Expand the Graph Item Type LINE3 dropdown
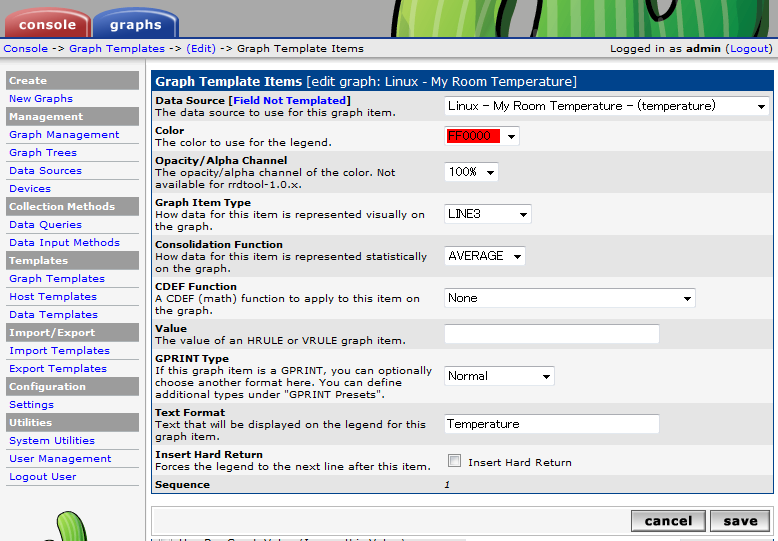 [487, 214]
